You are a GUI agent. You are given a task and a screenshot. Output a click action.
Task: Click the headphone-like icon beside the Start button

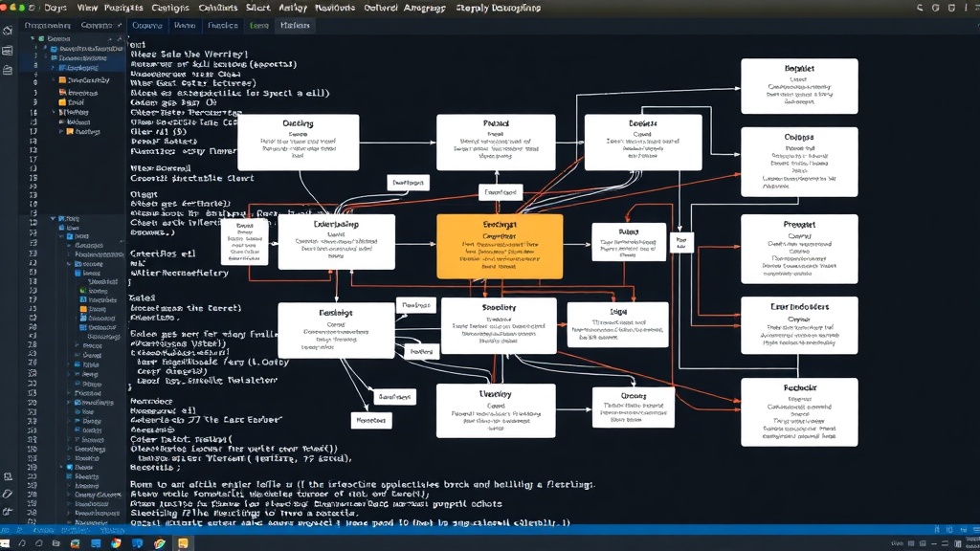(22, 543)
